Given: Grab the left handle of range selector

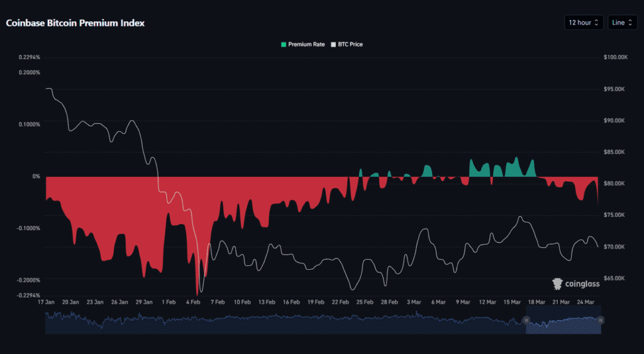Looking at the screenshot, I should click(x=526, y=320).
